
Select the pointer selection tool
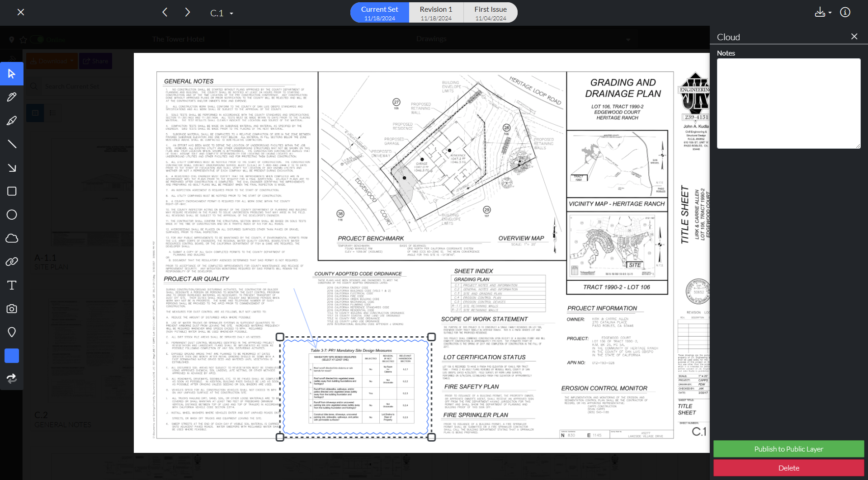(x=12, y=74)
